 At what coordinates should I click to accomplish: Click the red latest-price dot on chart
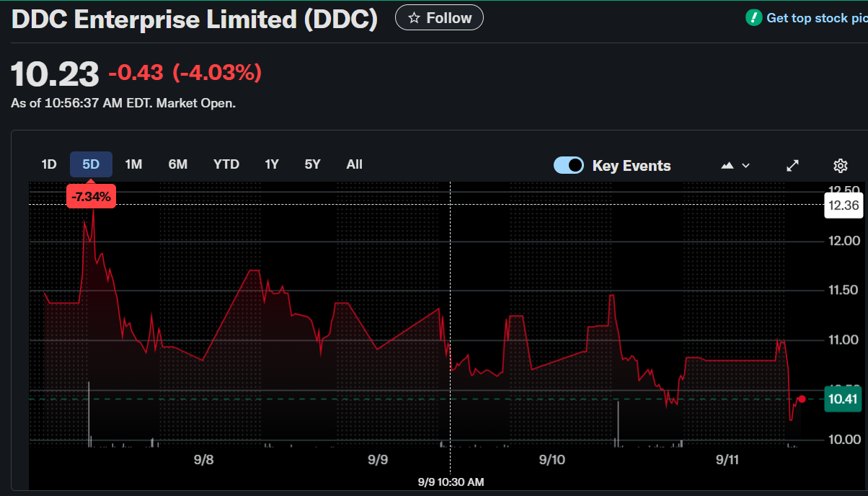pos(802,399)
